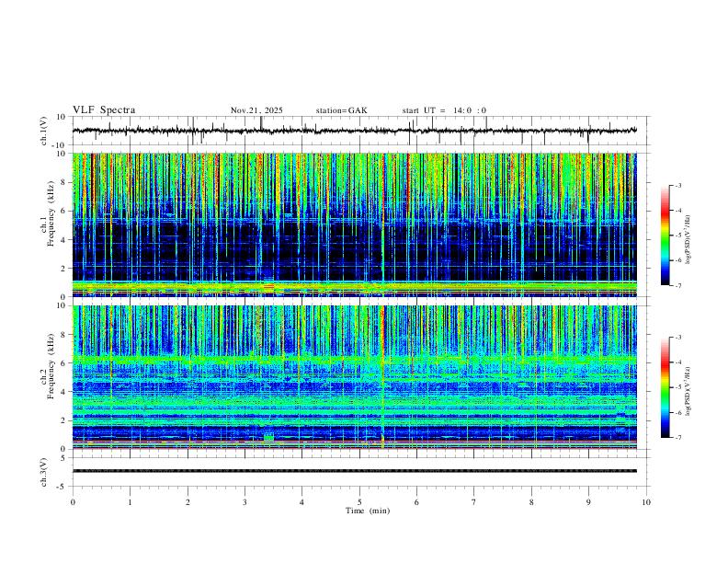The height and width of the screenshot is (563, 728).
Task: Click the date 'Nov.21, 2025'
Action: pos(256,110)
